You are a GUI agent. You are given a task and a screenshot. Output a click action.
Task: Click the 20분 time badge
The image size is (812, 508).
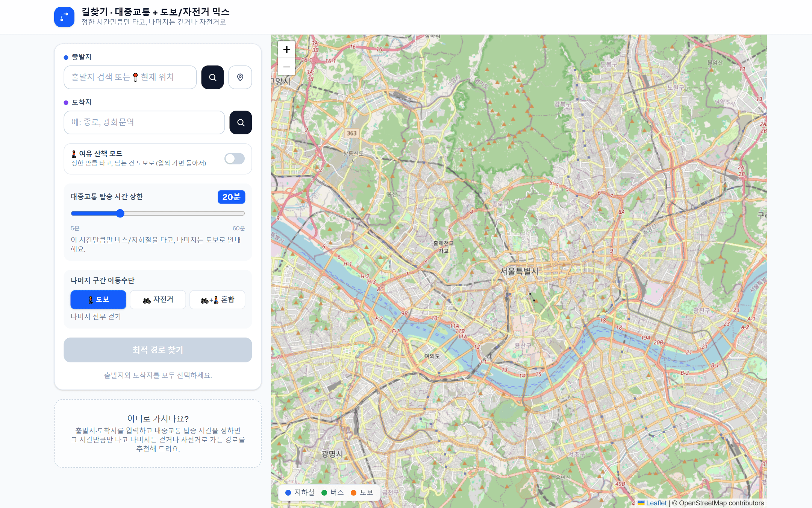tap(231, 197)
